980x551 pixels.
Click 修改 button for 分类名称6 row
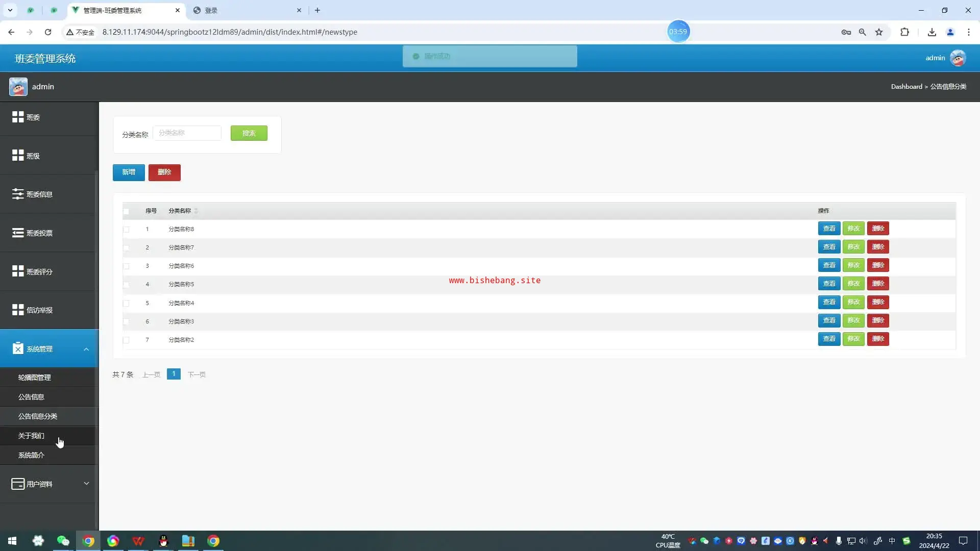coord(853,265)
